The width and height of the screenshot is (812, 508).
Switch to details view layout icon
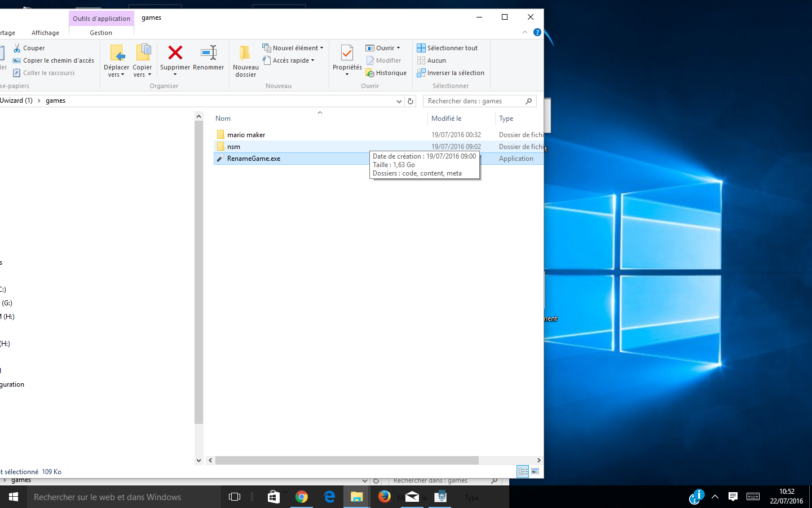(523, 471)
